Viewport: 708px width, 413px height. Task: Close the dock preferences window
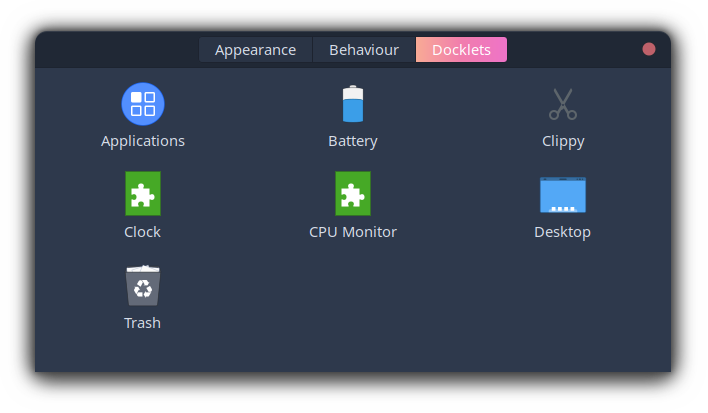(649, 49)
